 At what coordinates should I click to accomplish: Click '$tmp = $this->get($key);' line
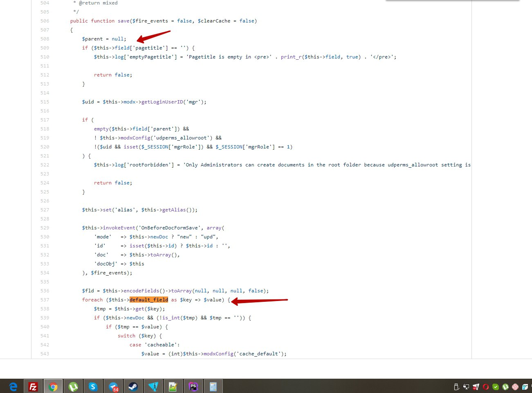[x=130, y=309]
